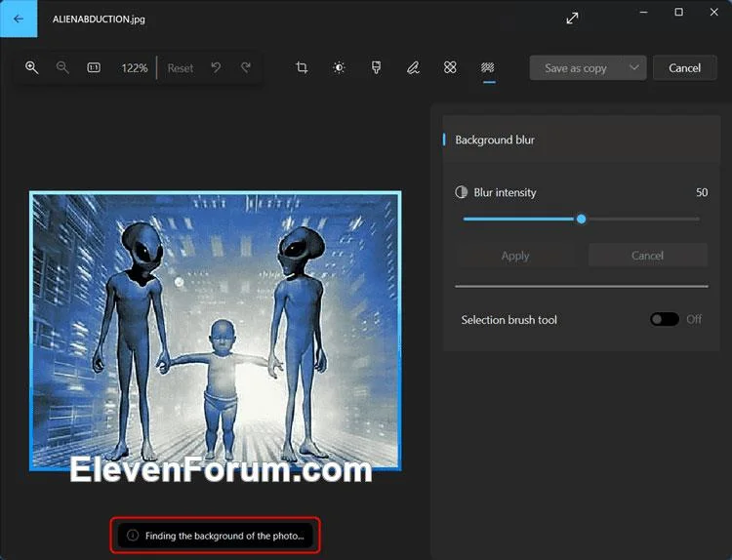The height and width of the screenshot is (560, 732).
Task: Expand the Save as copy dropdown arrow
Action: pos(634,68)
